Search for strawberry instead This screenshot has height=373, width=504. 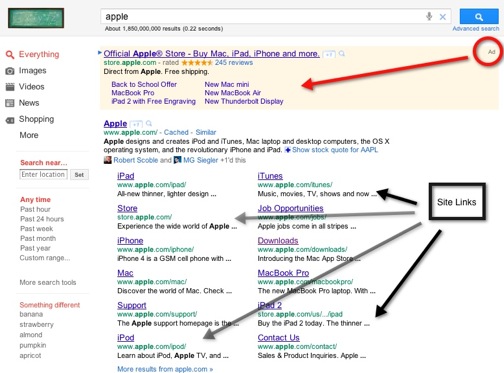pyautogui.click(x=36, y=324)
